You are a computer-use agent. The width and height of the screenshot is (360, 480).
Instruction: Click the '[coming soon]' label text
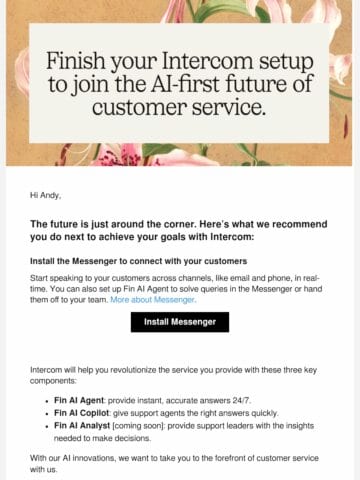[x=138, y=426]
